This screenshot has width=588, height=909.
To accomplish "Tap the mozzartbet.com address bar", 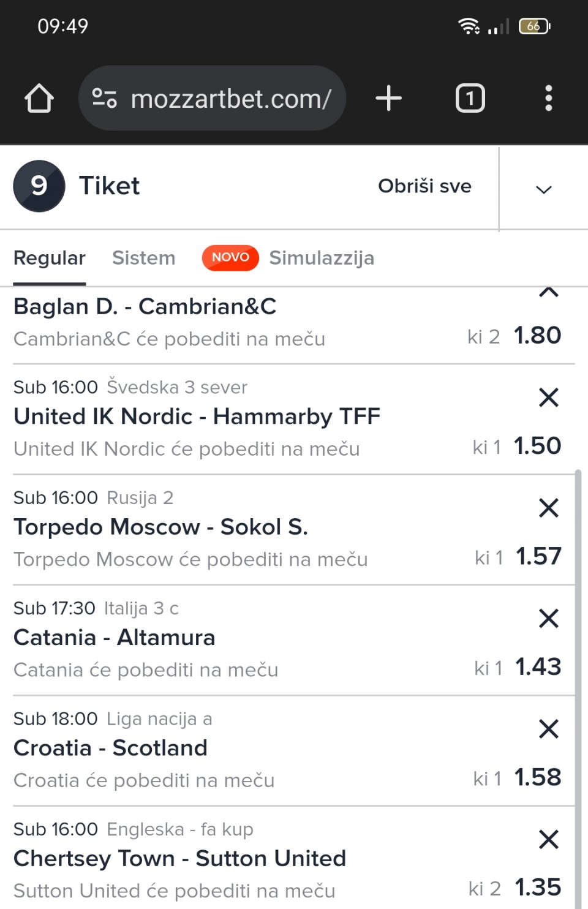I will (230, 98).
